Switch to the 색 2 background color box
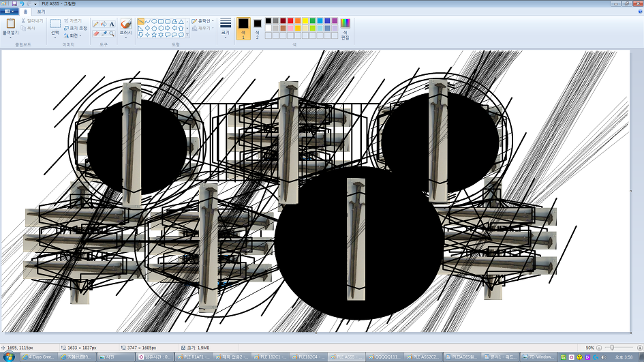The image size is (644, 362). [x=258, y=28]
